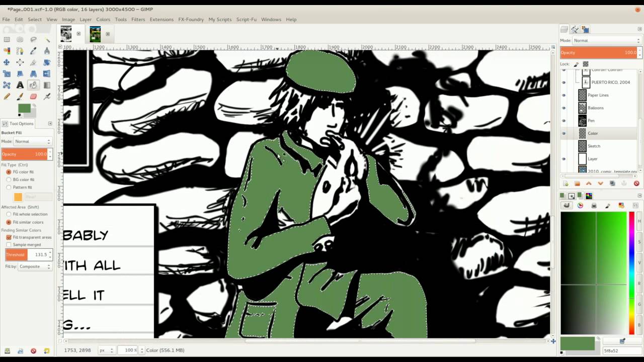This screenshot has height=362, width=644.
Task: Hide the Pen layer eye icon
Action: [563, 121]
